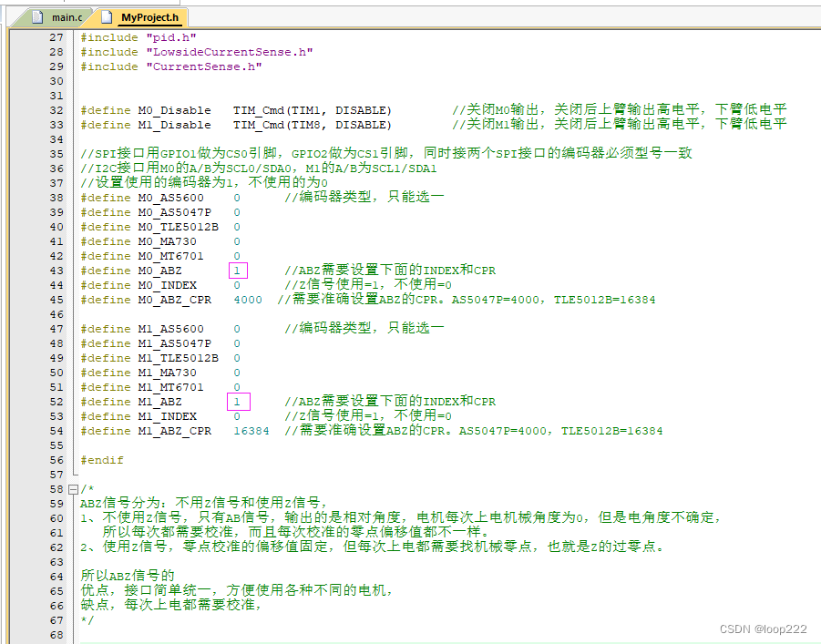Click line number 27 in gutter
821x644 pixels.
tap(56, 37)
